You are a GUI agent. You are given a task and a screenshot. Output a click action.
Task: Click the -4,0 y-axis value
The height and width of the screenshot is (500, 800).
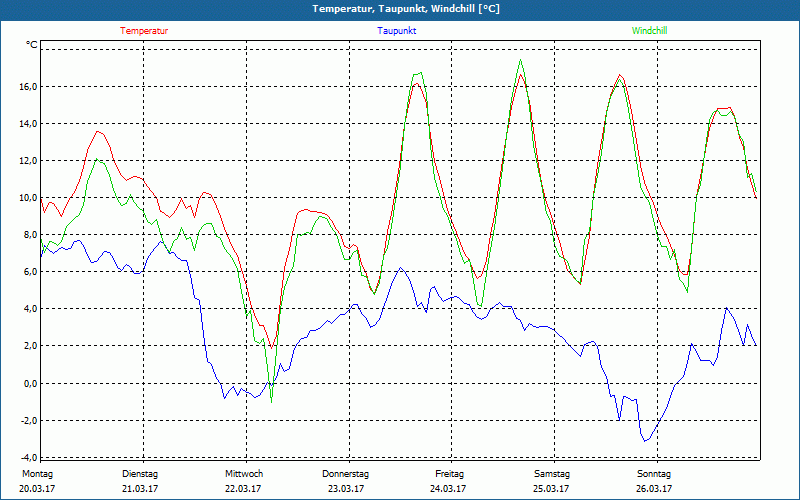click(x=29, y=457)
